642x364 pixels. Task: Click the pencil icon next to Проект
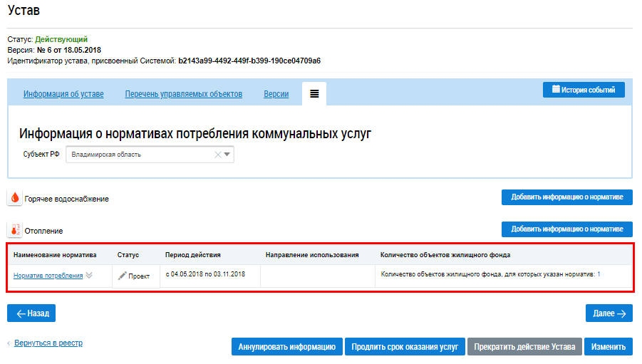tap(122, 276)
